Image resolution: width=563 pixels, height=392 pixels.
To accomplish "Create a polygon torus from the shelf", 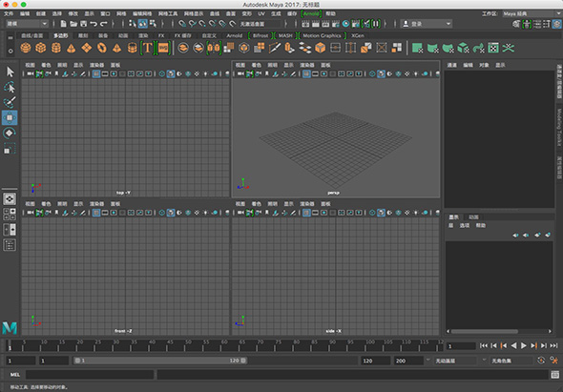I will point(102,48).
